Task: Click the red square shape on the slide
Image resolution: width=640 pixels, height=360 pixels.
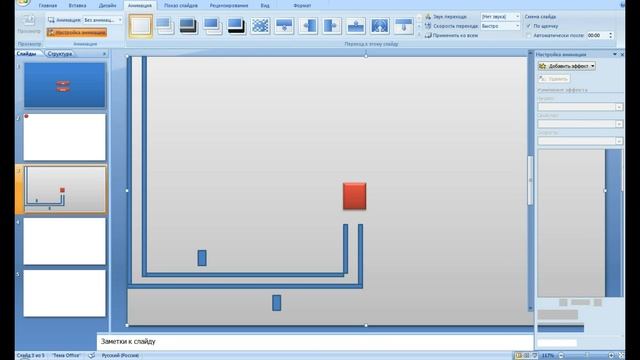Action: 355,196
